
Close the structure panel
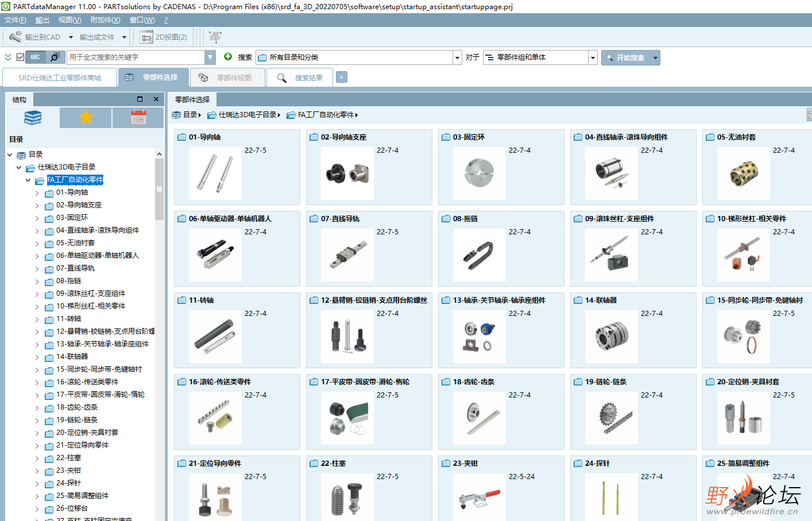pyautogui.click(x=156, y=99)
